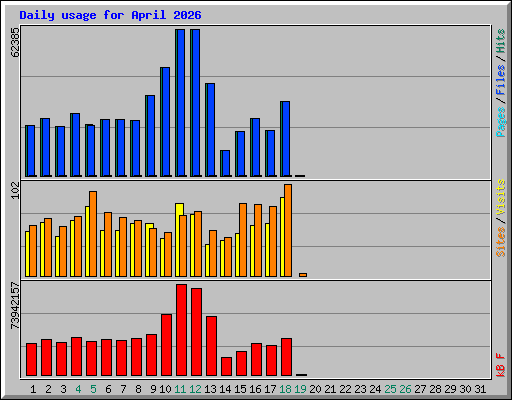Viewport: 512px width, 400px height.
Task: Select day 12 on the x-axis
Action: tap(195, 389)
